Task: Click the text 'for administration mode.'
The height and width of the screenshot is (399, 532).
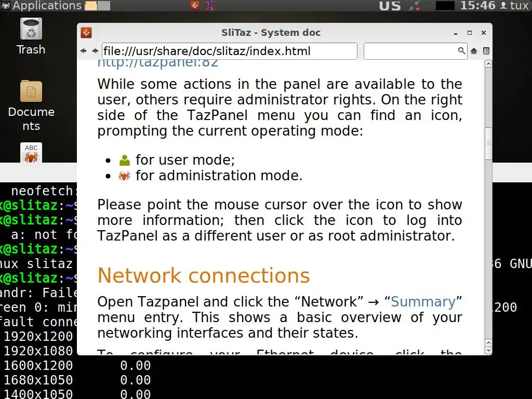Action: pyautogui.click(x=219, y=176)
